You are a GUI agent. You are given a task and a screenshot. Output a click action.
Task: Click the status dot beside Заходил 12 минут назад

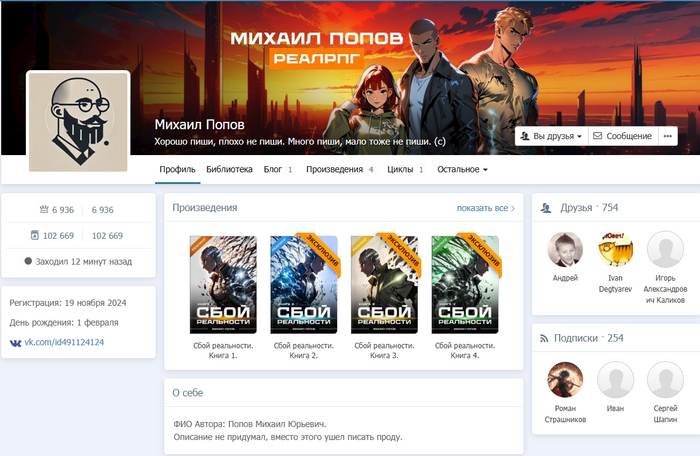point(28,261)
